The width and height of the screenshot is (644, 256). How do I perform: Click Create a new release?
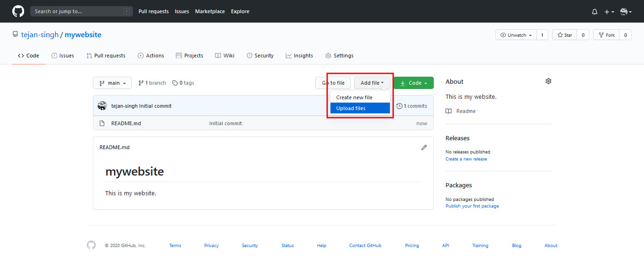click(466, 159)
